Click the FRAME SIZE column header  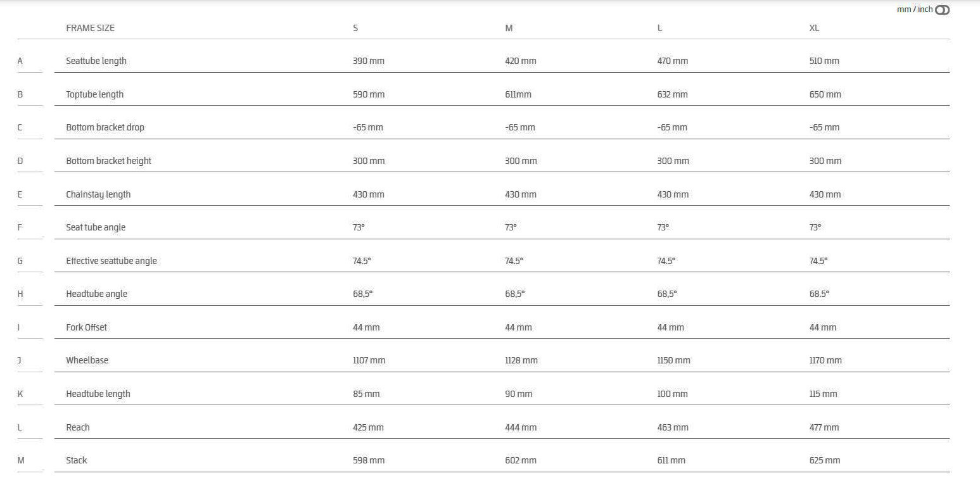(90, 28)
